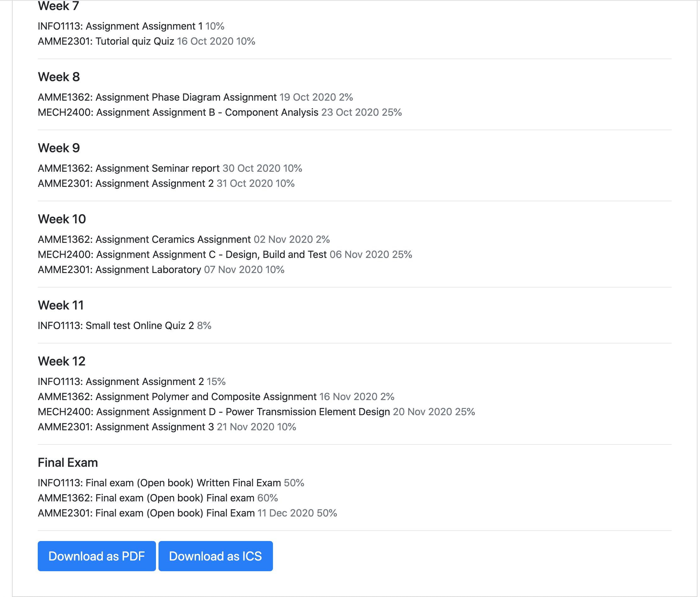The height and width of the screenshot is (597, 700).
Task: Select the Ceramics Assignment entry
Action: click(x=183, y=239)
